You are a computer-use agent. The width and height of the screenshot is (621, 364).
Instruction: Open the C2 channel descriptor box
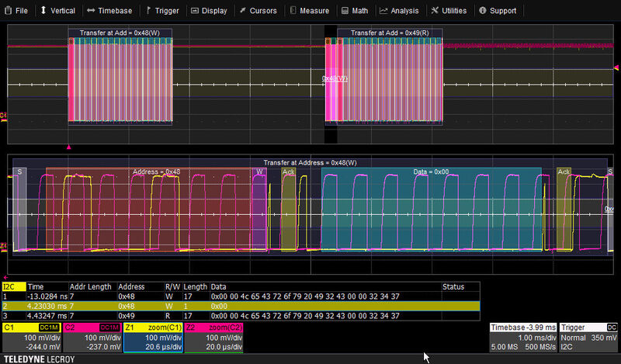pos(92,337)
